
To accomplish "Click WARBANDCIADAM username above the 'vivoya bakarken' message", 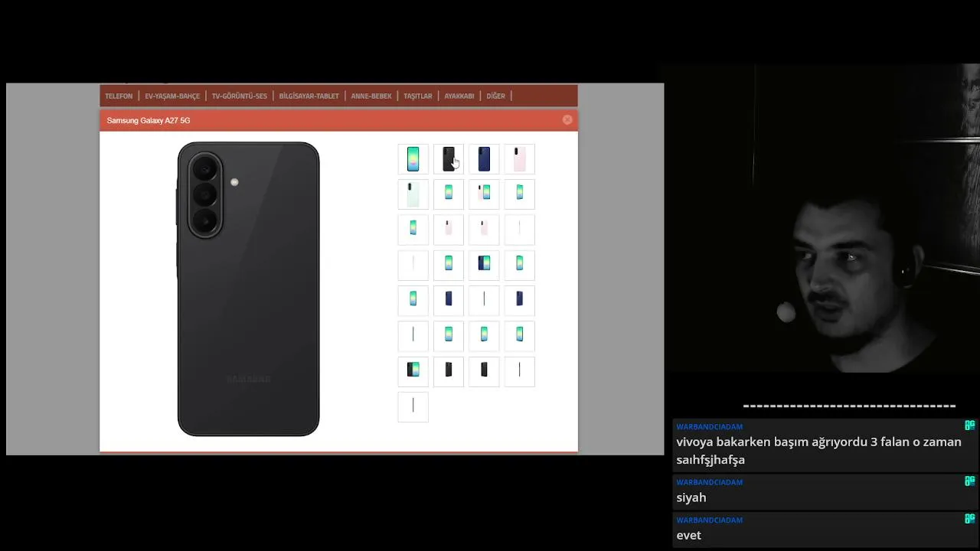I will point(710,426).
